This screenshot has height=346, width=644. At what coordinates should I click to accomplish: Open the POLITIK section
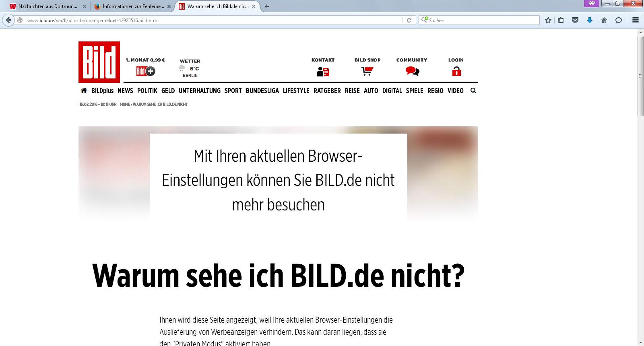pos(147,91)
